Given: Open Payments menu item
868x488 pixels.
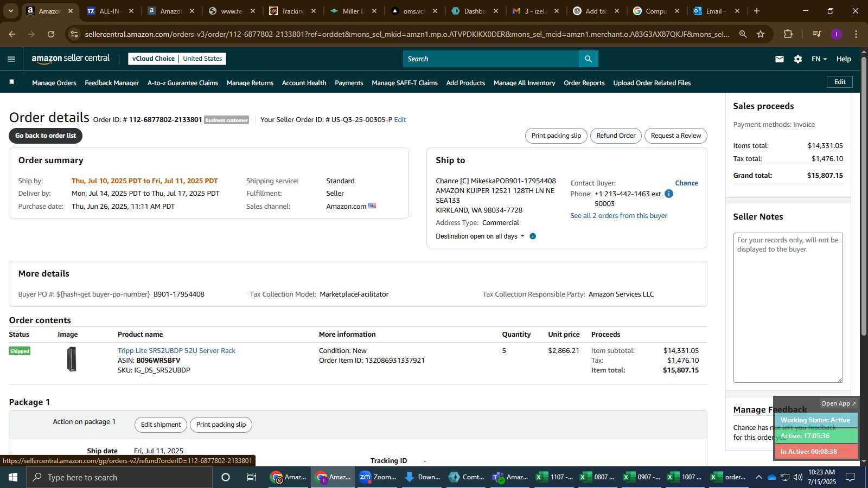Looking at the screenshot, I should click(349, 83).
